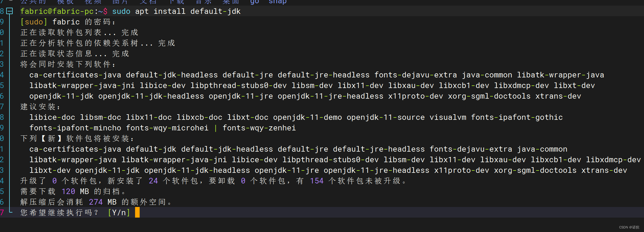Click 'openjdk-11-source' in suggested packages
Screen dimensions: 644x232
(386, 117)
